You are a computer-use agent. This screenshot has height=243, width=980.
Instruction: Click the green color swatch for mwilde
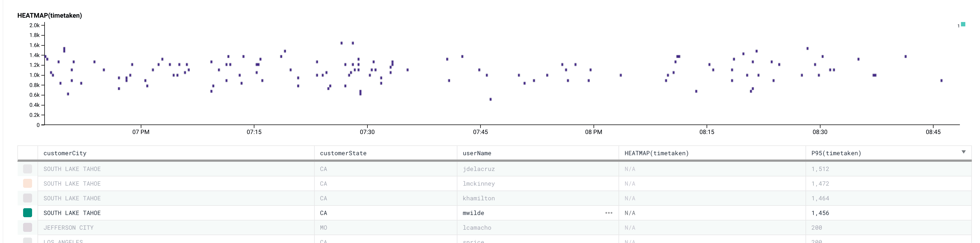(x=27, y=213)
